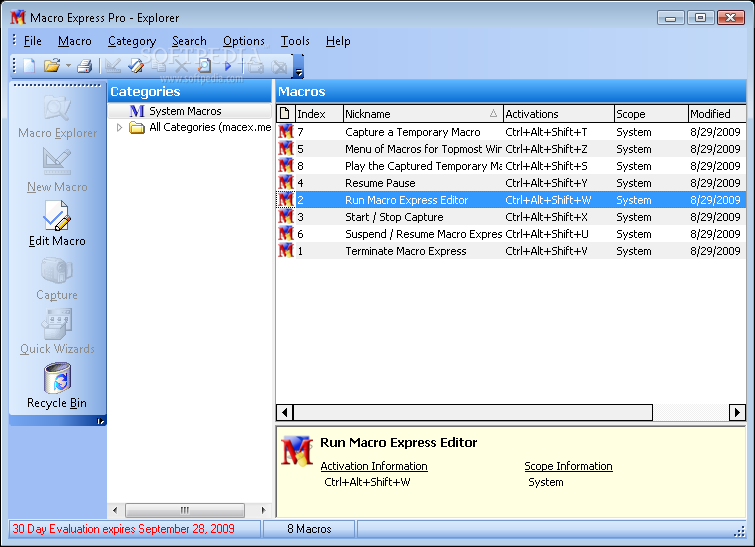Open the Options menu
The height and width of the screenshot is (547, 755).
[x=244, y=41]
